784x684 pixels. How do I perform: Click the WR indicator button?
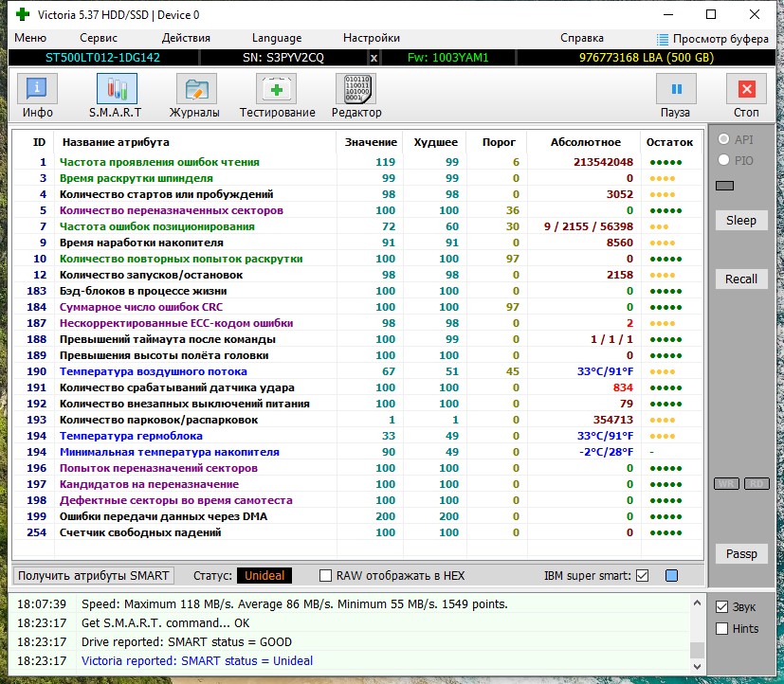[726, 484]
